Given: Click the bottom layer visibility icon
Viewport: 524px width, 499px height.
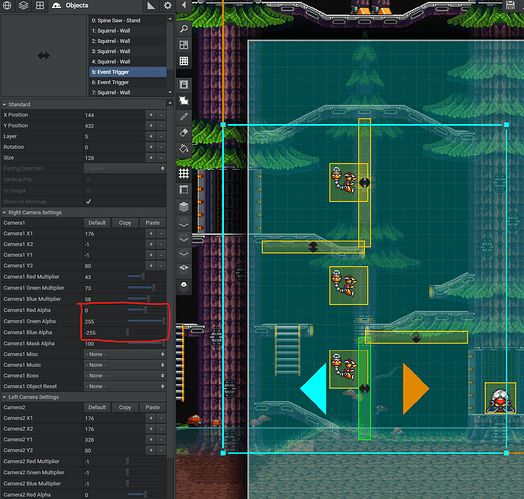Looking at the screenshot, I should click(x=184, y=254).
